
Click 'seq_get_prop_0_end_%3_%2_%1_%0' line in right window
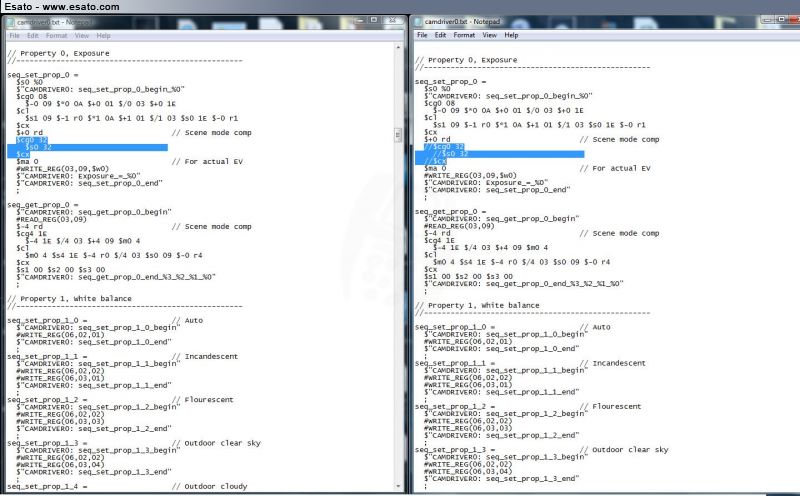[523, 283]
